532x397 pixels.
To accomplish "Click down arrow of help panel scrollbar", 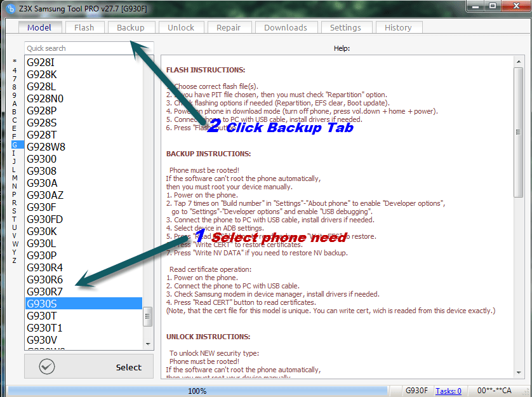I will [519, 373].
